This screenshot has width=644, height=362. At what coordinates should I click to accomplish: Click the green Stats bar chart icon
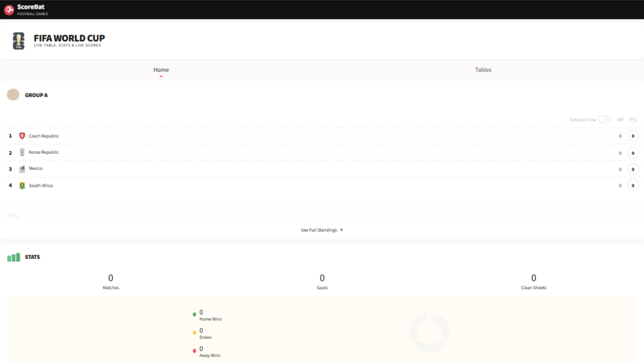click(14, 257)
